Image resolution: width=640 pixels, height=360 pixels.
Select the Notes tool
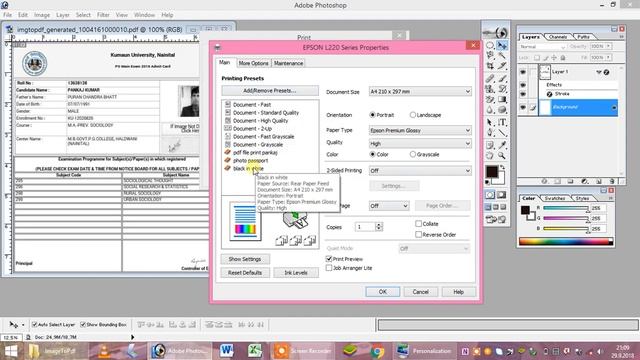(x=490, y=145)
